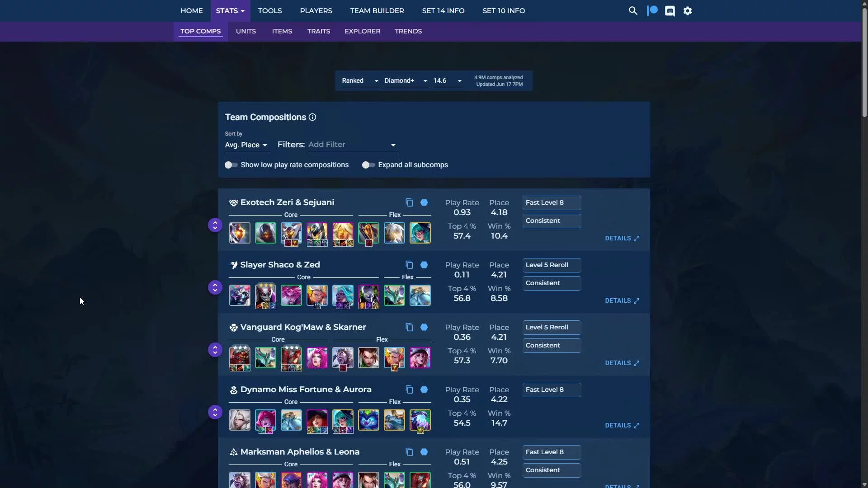The width and height of the screenshot is (868, 488).
Task: Enable Expand all subcomps switch
Action: pyautogui.click(x=368, y=165)
